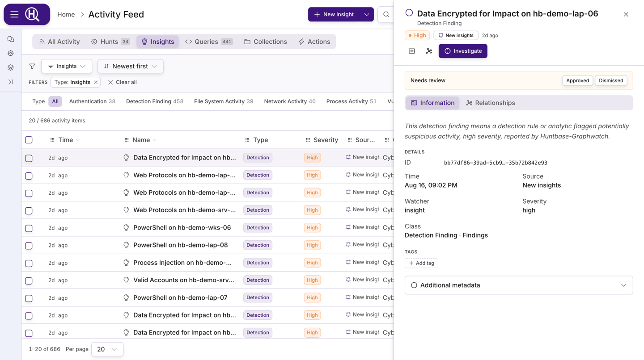
Task: Select the Valid Accounts row checkbox
Action: [29, 280]
